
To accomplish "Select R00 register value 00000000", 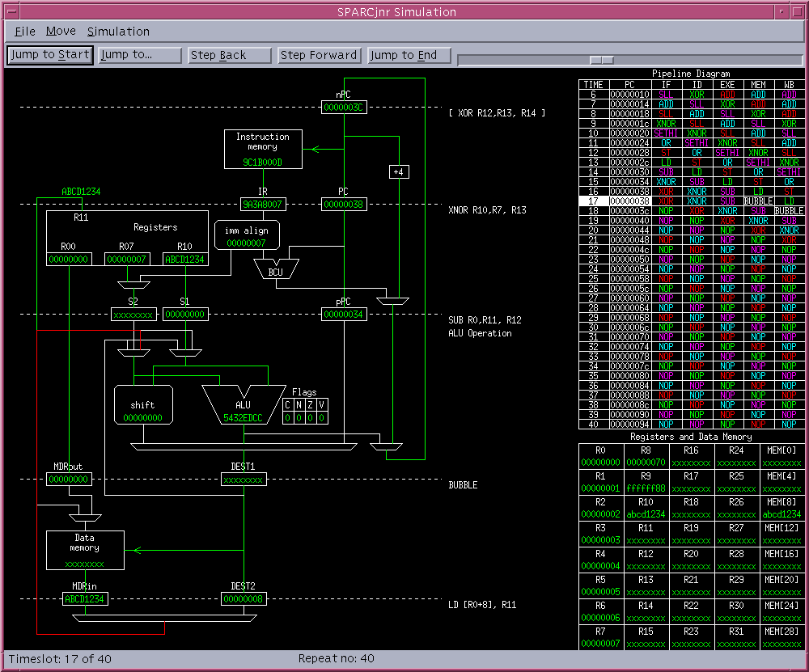I will point(69,260).
